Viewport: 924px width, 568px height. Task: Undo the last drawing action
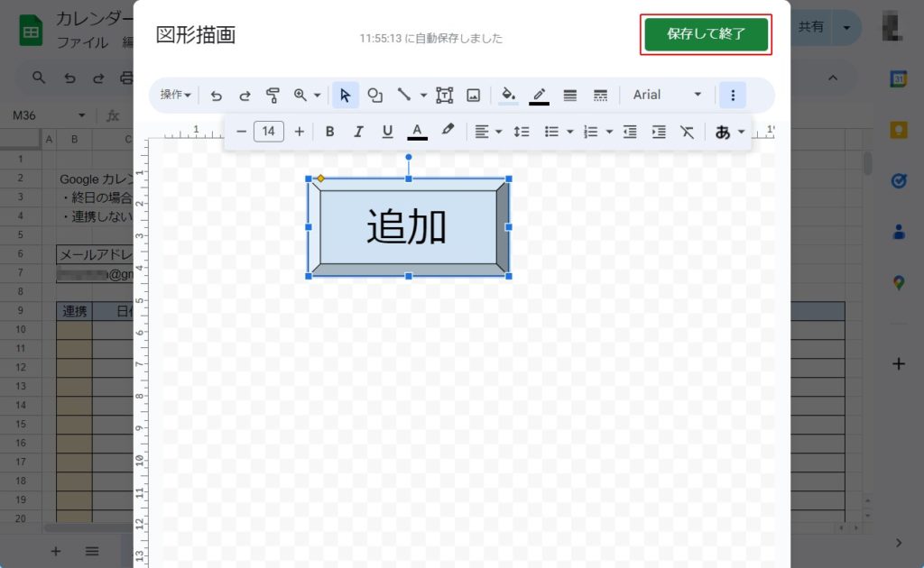(217, 95)
